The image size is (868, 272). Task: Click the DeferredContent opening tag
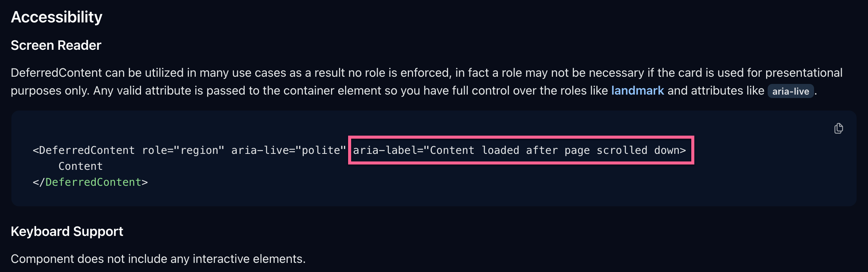tap(84, 150)
